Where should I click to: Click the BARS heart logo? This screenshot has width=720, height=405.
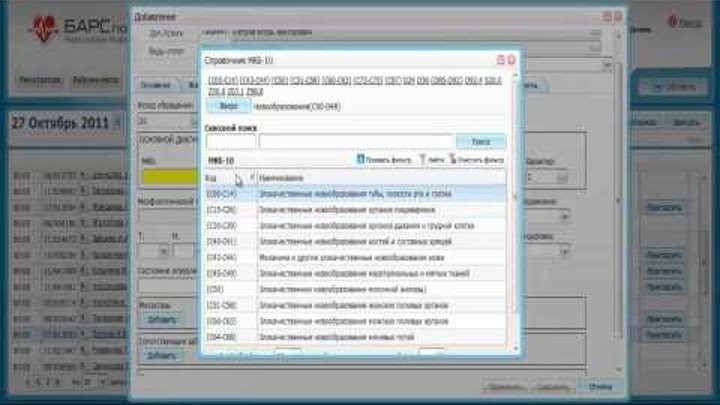point(44,29)
